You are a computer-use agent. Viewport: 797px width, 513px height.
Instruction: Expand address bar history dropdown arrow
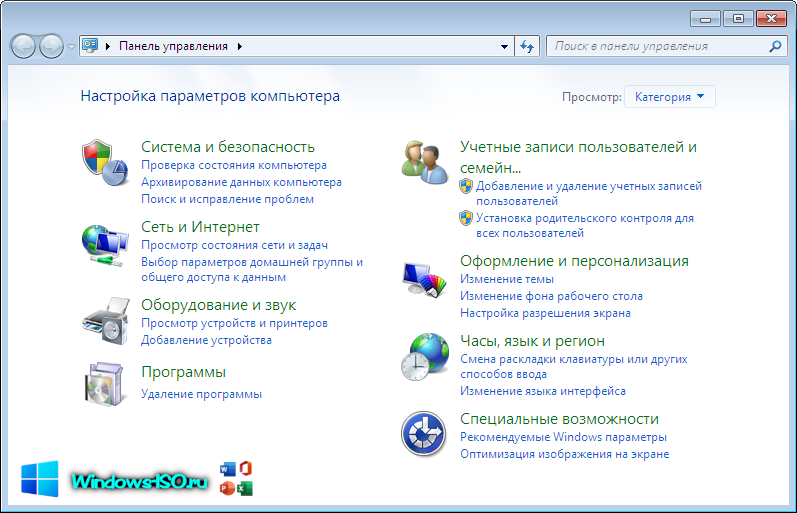coord(504,46)
